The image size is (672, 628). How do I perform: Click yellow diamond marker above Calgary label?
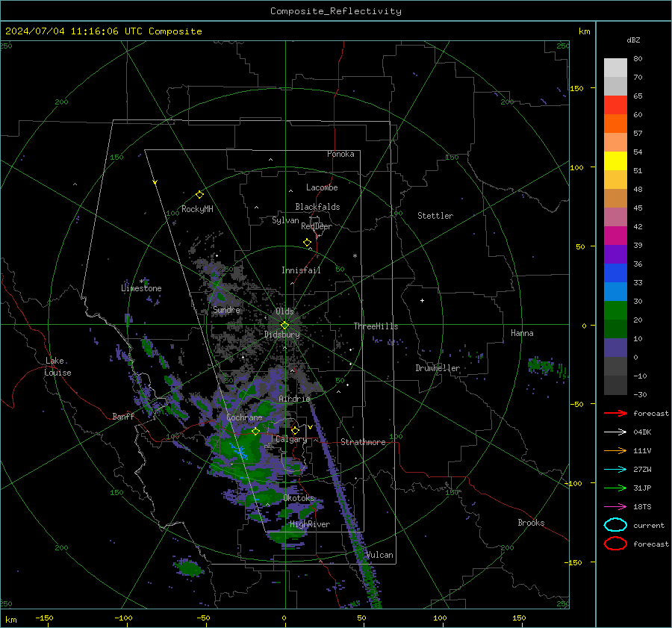tap(295, 430)
